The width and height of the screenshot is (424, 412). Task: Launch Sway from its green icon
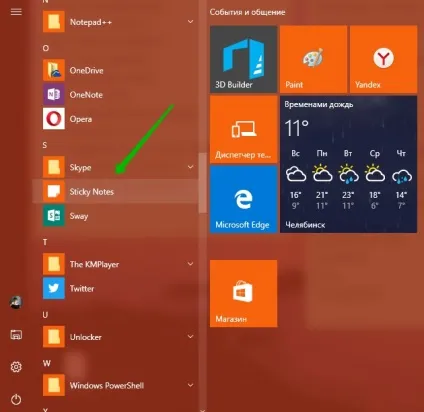pos(54,216)
